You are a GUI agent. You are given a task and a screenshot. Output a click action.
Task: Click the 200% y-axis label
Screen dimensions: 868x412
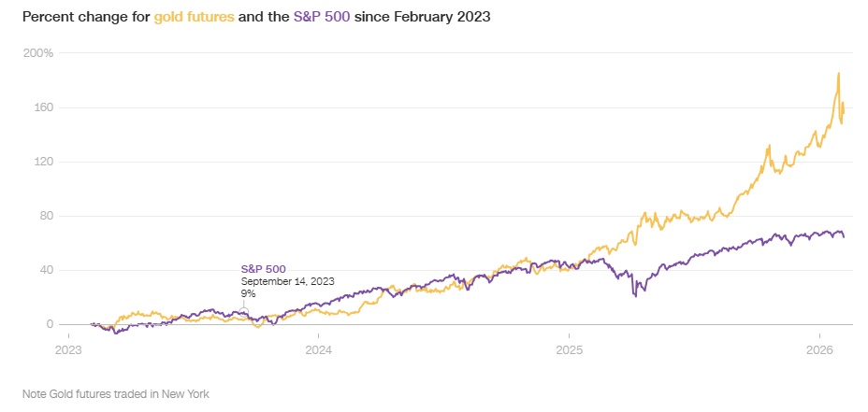click(37, 53)
